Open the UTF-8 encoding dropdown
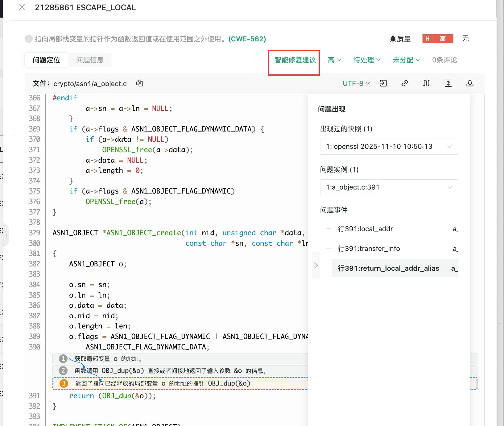504x426 pixels. coord(356,83)
